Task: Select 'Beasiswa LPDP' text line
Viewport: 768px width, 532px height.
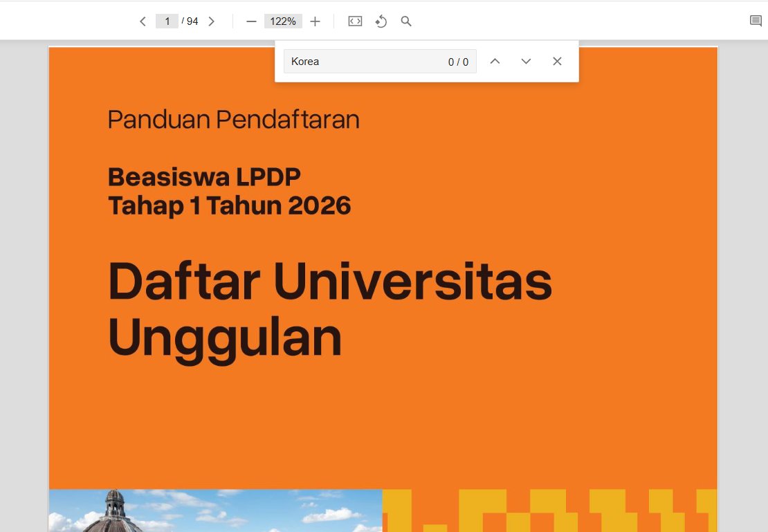Action: coord(204,177)
